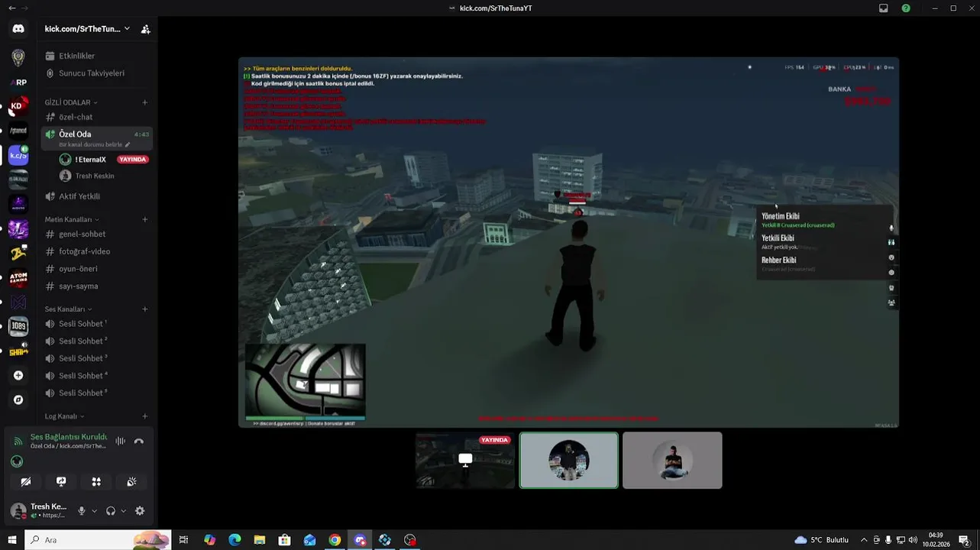Viewport: 980px width, 550px height.
Task: Create channel in GİZLİ ODALAR category
Action: coord(145,102)
